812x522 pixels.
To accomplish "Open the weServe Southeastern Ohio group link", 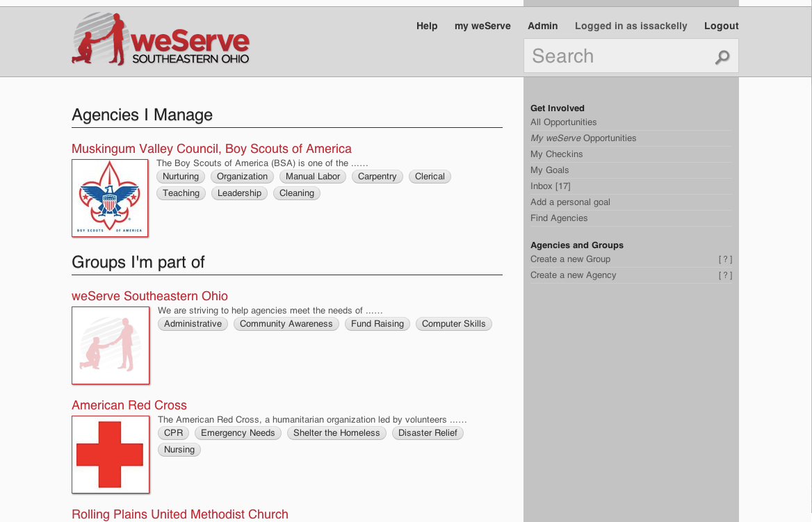I will point(149,296).
